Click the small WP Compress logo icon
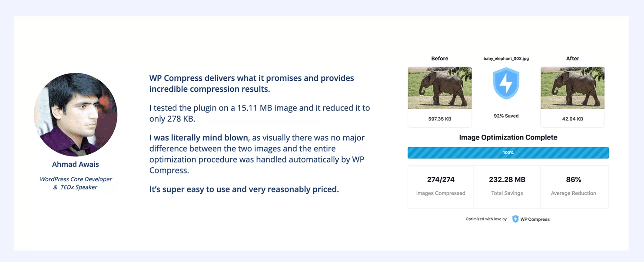This screenshot has width=644, height=262. 515,219
